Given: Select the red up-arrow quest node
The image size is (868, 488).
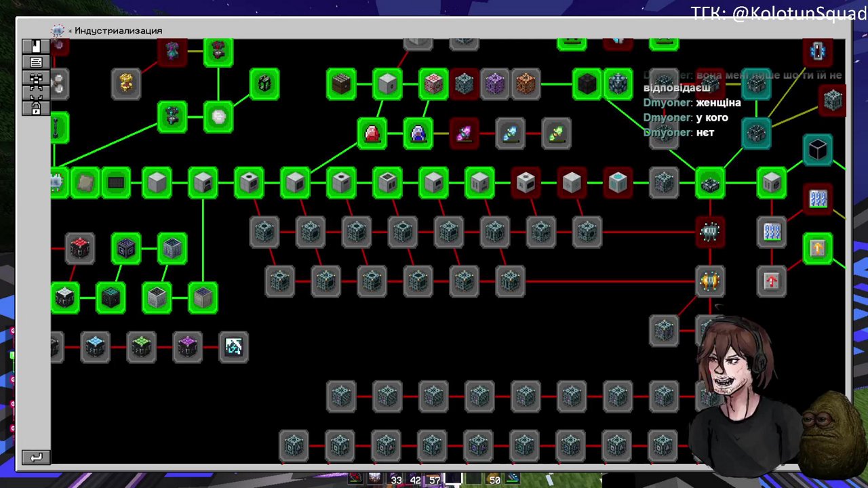Looking at the screenshot, I should coord(772,281).
